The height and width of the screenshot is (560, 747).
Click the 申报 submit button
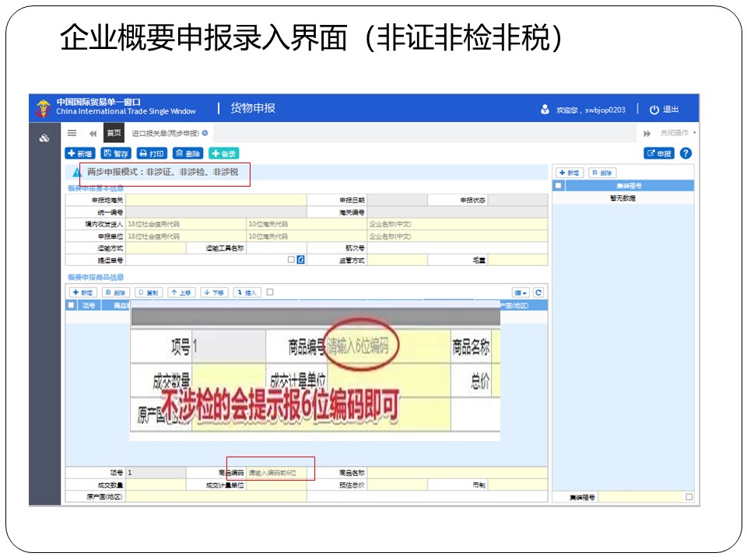coord(659,153)
